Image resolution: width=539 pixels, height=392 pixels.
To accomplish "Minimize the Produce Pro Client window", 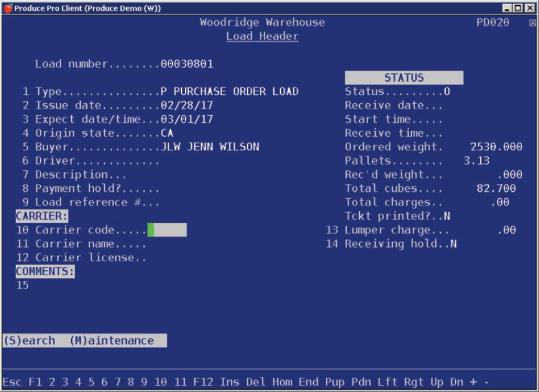I will (507, 8).
